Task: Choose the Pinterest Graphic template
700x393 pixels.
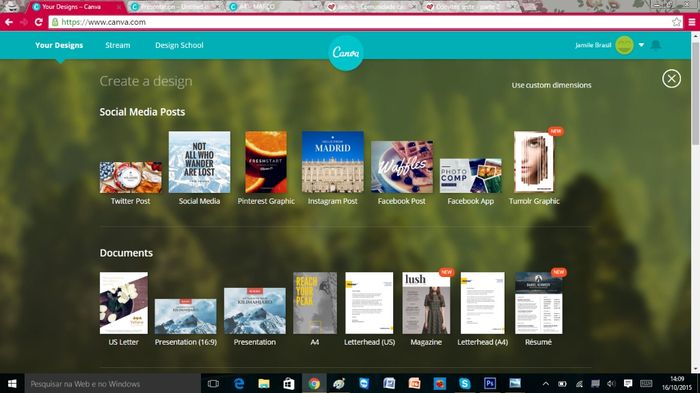Action: click(x=266, y=162)
